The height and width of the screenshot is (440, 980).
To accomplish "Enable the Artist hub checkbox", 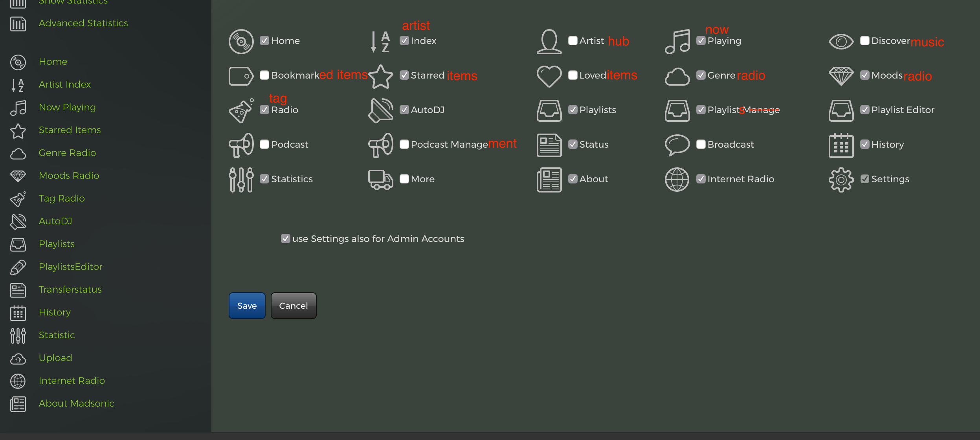I will 573,41.
